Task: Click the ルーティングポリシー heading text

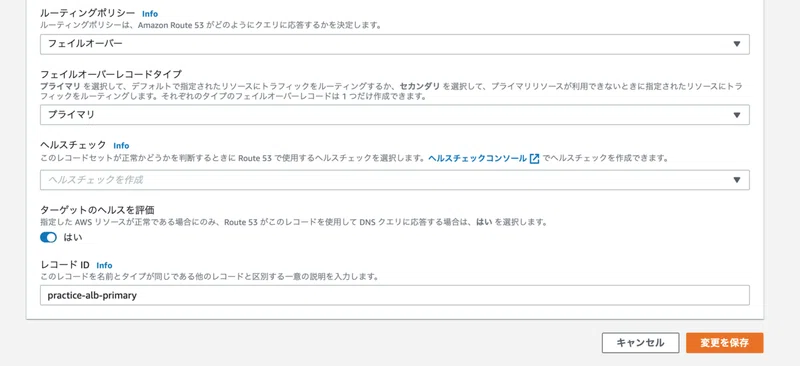Action: (x=87, y=14)
